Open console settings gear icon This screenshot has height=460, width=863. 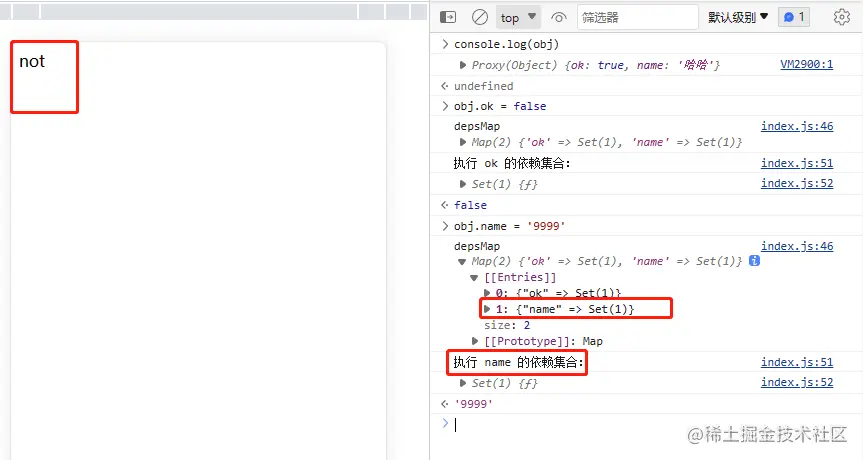pyautogui.click(x=842, y=18)
